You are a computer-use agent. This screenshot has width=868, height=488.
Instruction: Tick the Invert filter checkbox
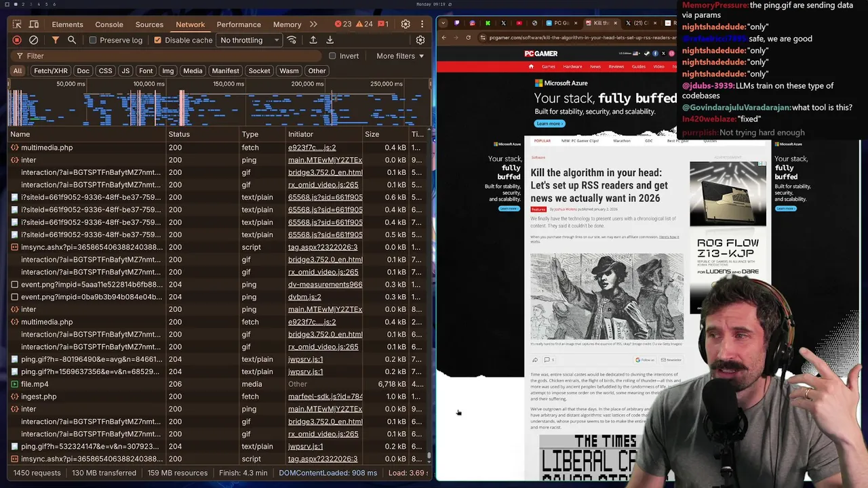point(332,56)
